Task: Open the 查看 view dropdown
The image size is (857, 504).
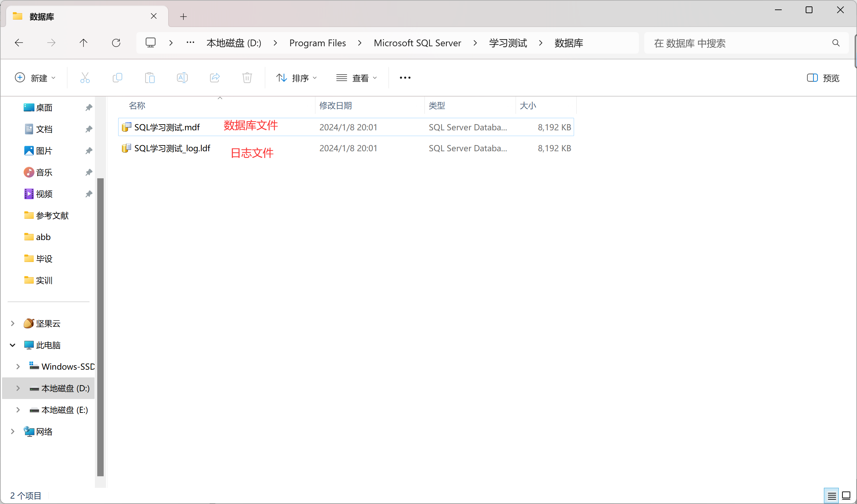Action: coord(356,78)
